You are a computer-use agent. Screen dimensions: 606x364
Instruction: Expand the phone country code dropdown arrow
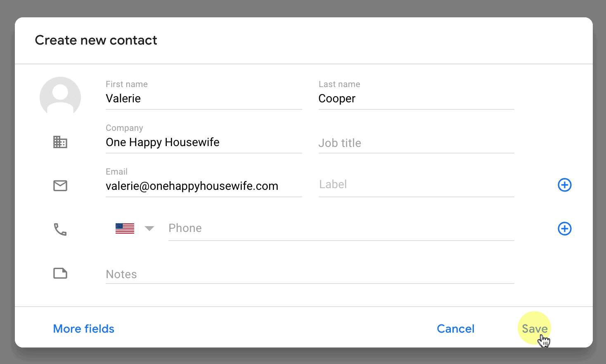tap(149, 228)
